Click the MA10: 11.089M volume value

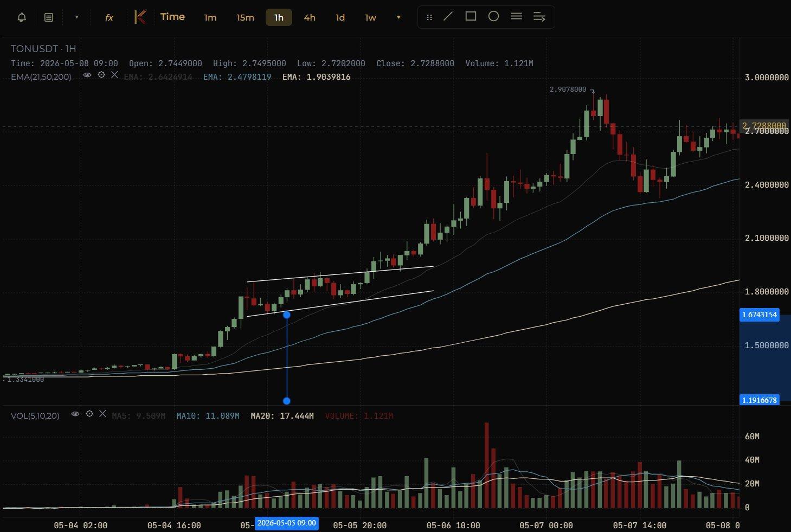point(208,416)
